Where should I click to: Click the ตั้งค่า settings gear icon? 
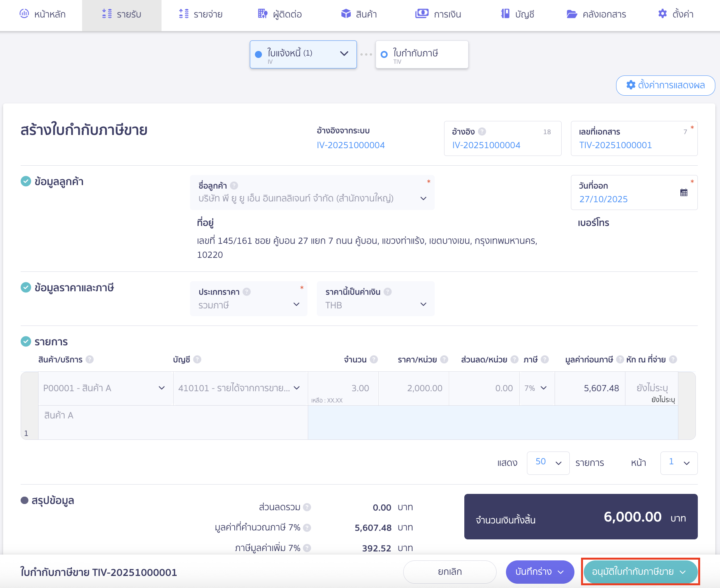[x=662, y=14]
